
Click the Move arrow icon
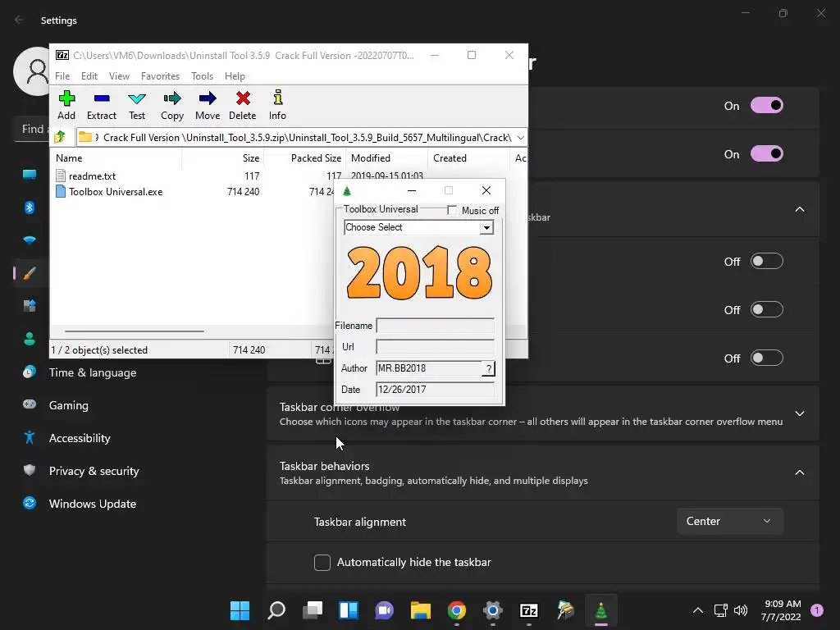208,105
